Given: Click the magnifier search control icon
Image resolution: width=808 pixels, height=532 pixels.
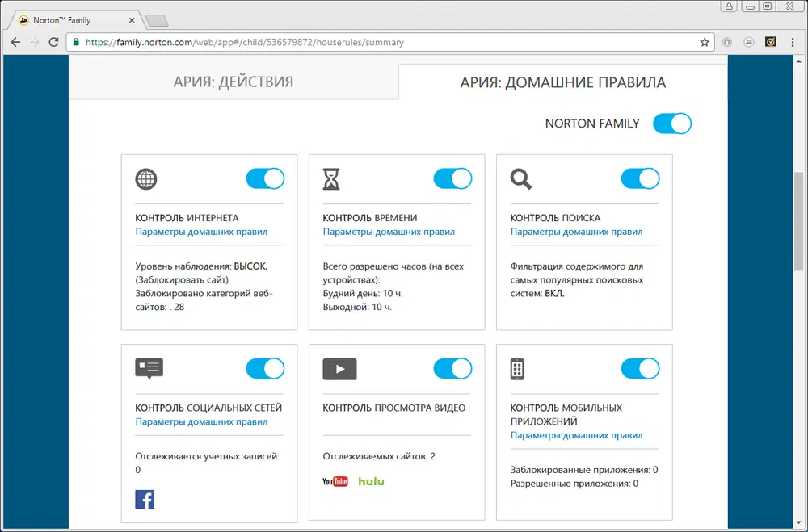Looking at the screenshot, I should pos(520,179).
